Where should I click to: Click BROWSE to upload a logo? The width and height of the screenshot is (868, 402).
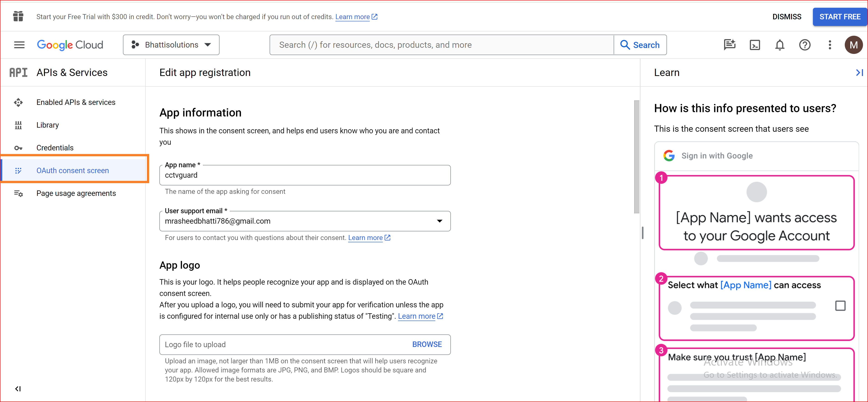click(427, 344)
